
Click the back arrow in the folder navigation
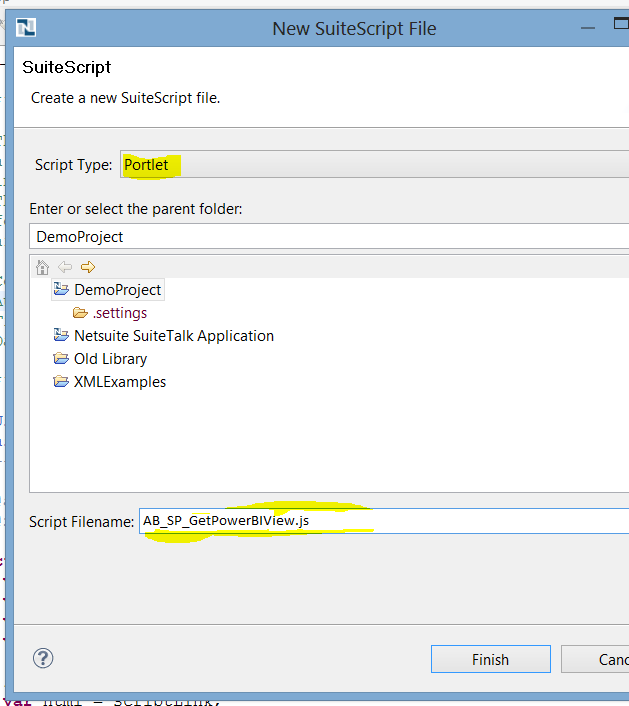pyautogui.click(x=65, y=267)
